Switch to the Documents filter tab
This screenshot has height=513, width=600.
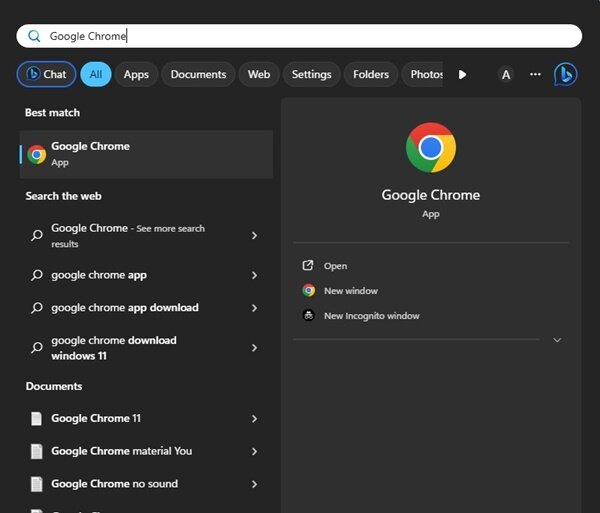coord(198,74)
